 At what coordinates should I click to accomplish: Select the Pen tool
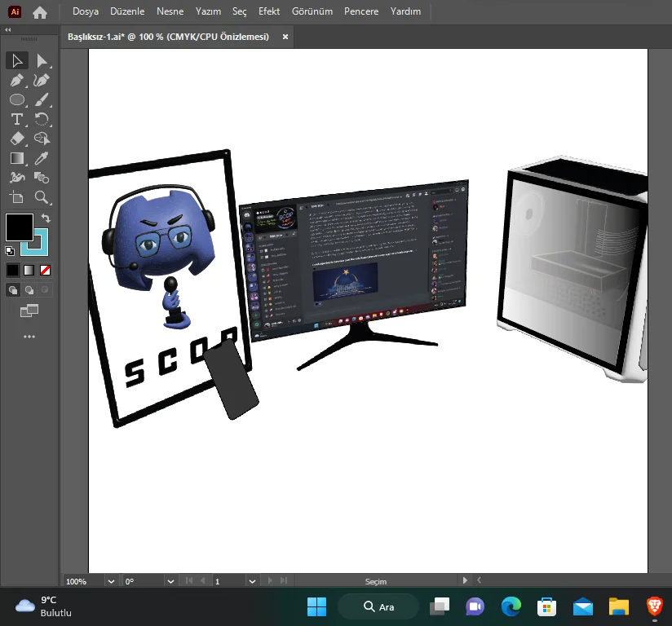pos(17,80)
